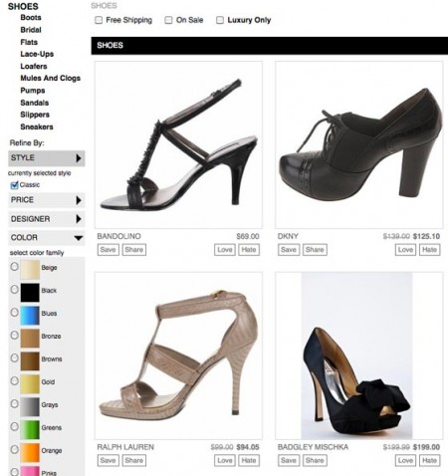Screen dimensions: 448x476
Task: Hate the Bandolino sandal
Action: point(249,250)
